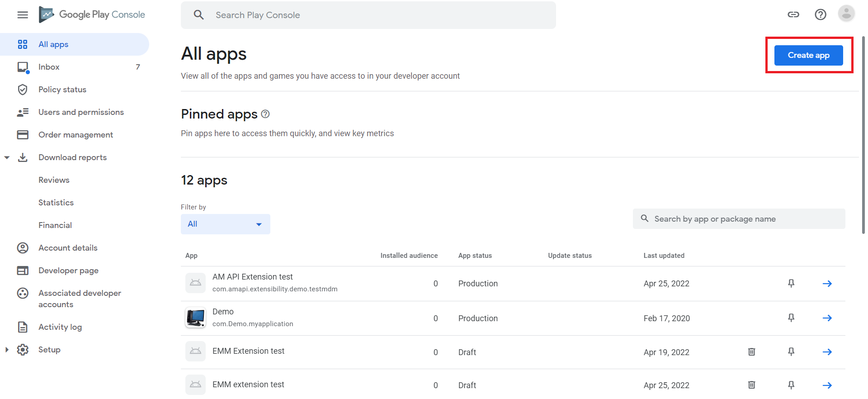The width and height of the screenshot is (868, 399).
Task: Pin the AM API Extension test app
Action: click(x=791, y=283)
